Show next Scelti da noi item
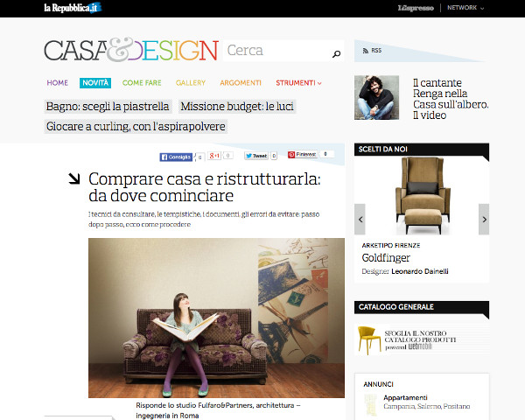This screenshot has width=525, height=420. click(484, 220)
